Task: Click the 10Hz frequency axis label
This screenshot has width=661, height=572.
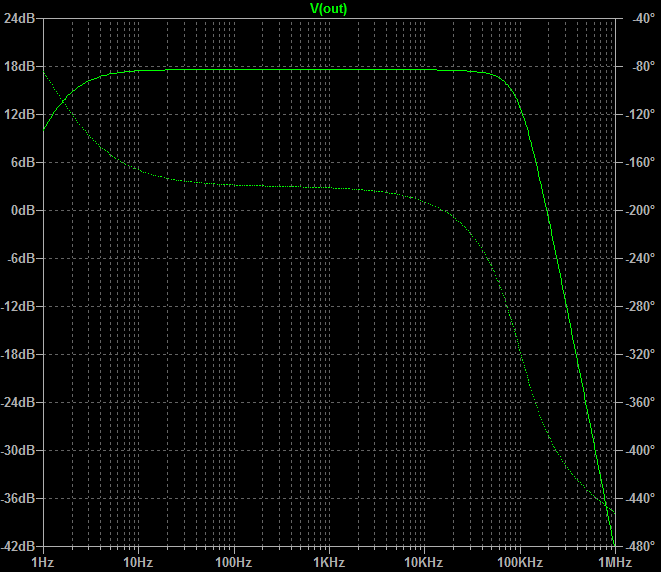Action: 138,562
